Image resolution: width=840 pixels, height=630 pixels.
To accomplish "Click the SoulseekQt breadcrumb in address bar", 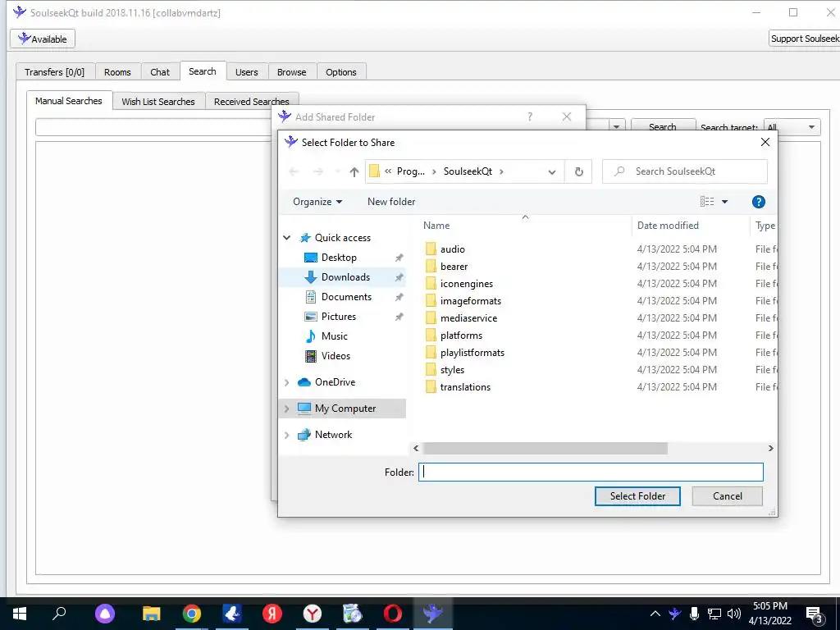I will click(x=468, y=171).
